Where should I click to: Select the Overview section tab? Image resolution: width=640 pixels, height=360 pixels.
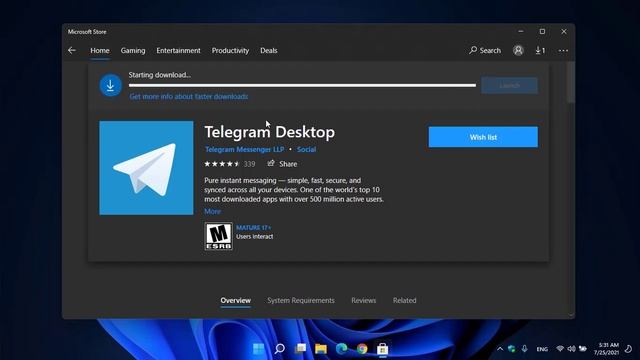pos(236,300)
